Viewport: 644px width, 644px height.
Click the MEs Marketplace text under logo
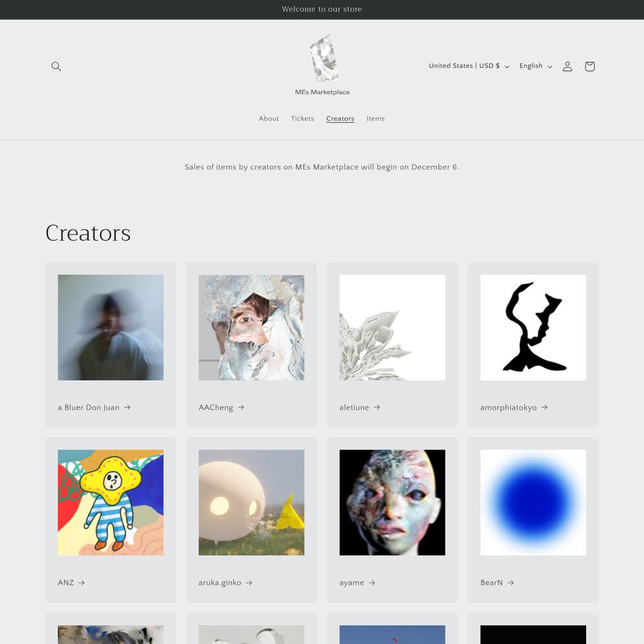click(323, 92)
